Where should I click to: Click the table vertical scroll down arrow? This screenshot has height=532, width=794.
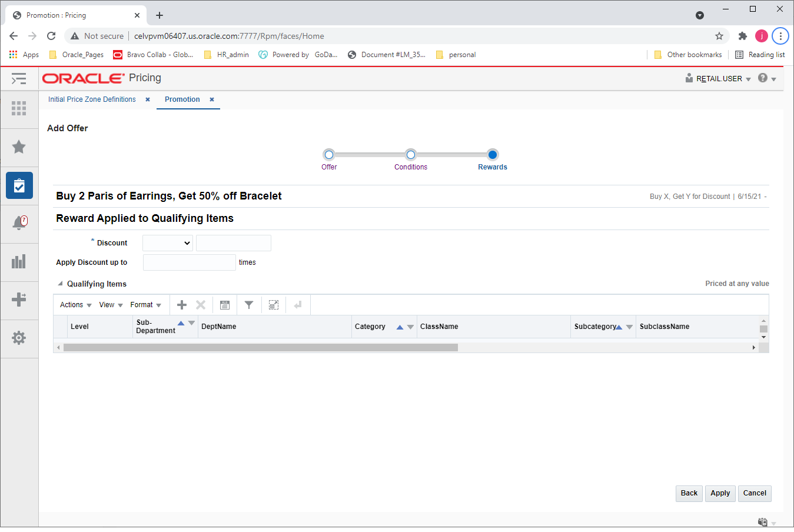(763, 337)
